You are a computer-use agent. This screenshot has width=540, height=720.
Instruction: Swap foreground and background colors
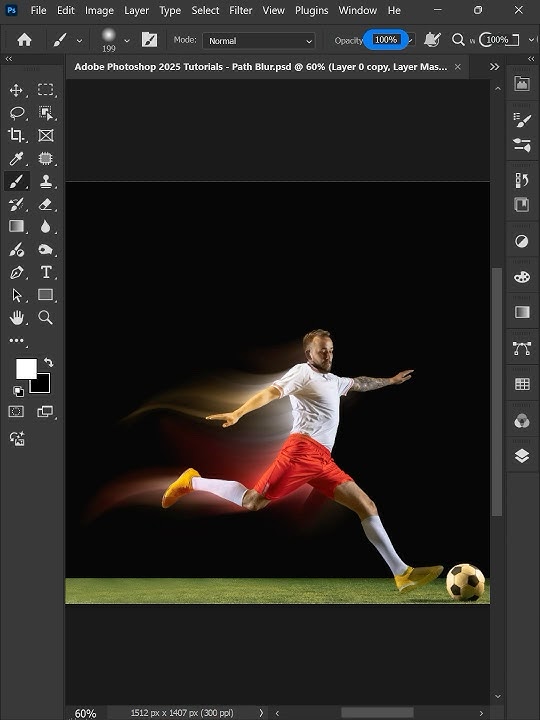pos(49,362)
